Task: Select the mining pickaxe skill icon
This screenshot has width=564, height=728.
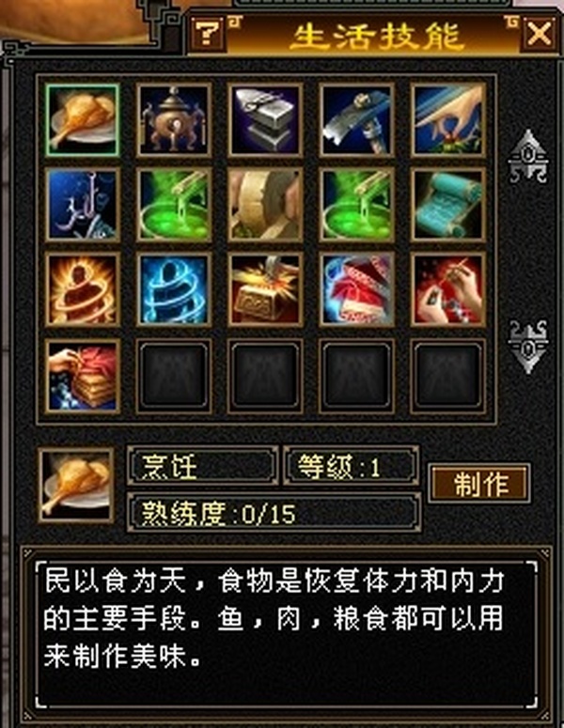Action: [357, 120]
